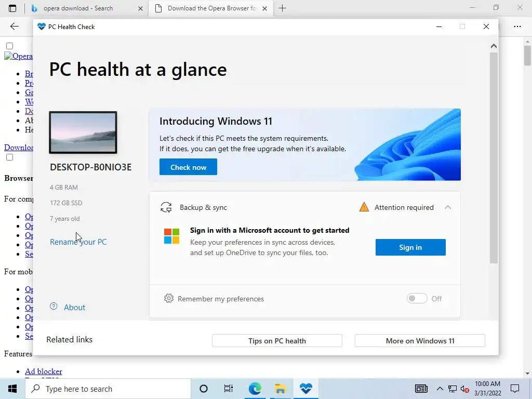The width and height of the screenshot is (532, 399).
Task: Click the 172 GB SSD text
Action: (66, 203)
